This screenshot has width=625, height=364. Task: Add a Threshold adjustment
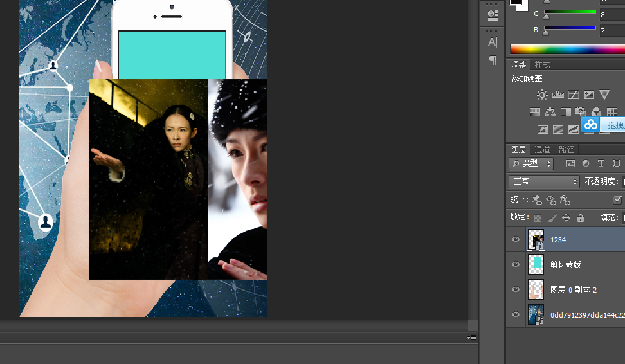tap(573, 129)
